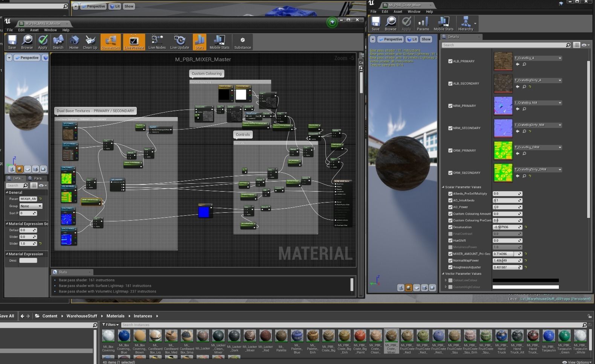The image size is (595, 364).
Task: Click the Clean Up toolbar icon
Action: point(90,42)
